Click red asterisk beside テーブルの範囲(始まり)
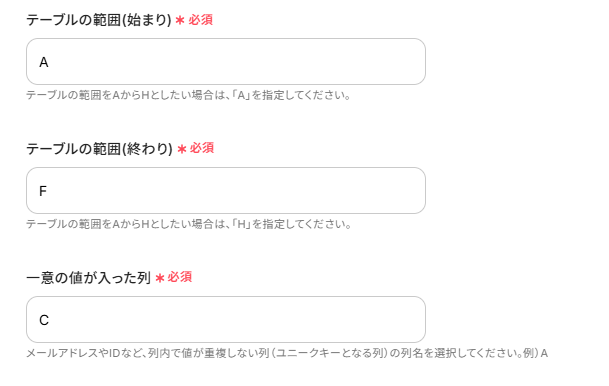The width and height of the screenshot is (609, 386). click(179, 20)
